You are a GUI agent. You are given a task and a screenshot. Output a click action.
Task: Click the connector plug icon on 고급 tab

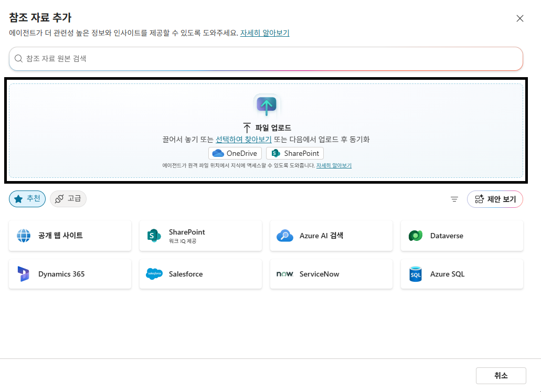[x=59, y=199]
